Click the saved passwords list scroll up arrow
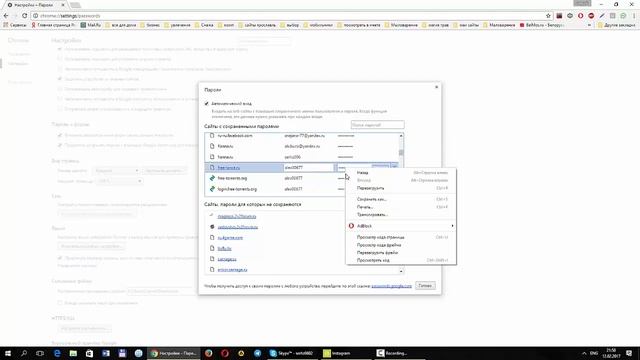 (401, 136)
